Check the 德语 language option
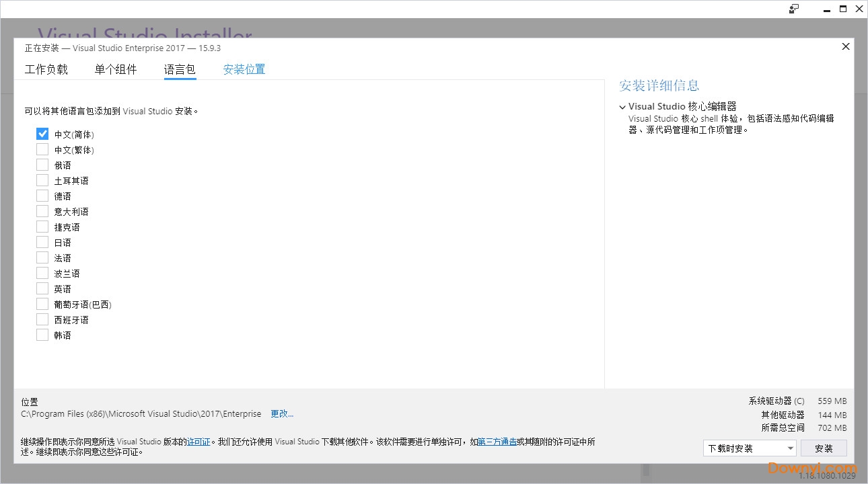 (42, 196)
